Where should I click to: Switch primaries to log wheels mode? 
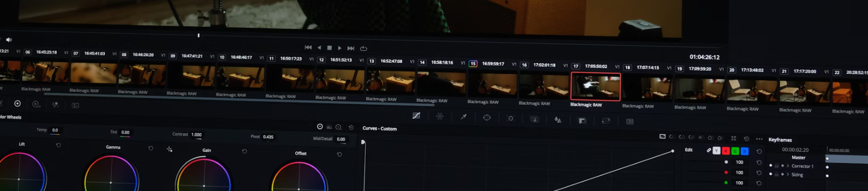pyautogui.click(x=339, y=127)
